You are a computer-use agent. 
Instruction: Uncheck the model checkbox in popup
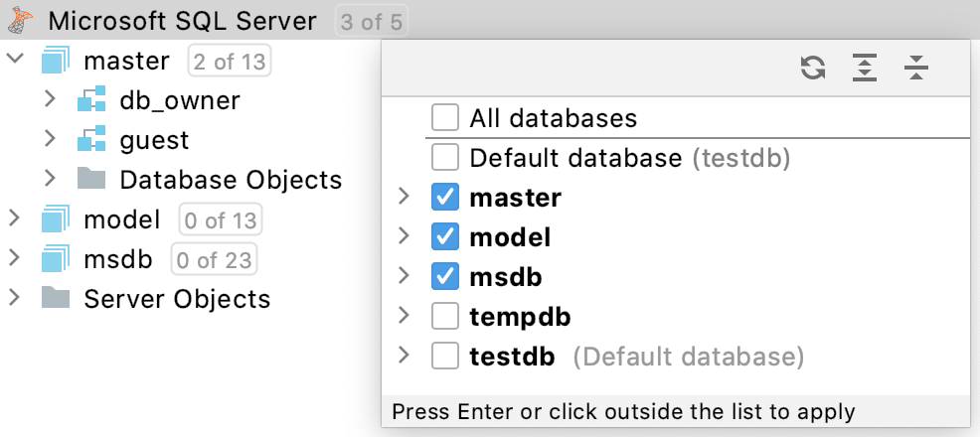tap(445, 237)
